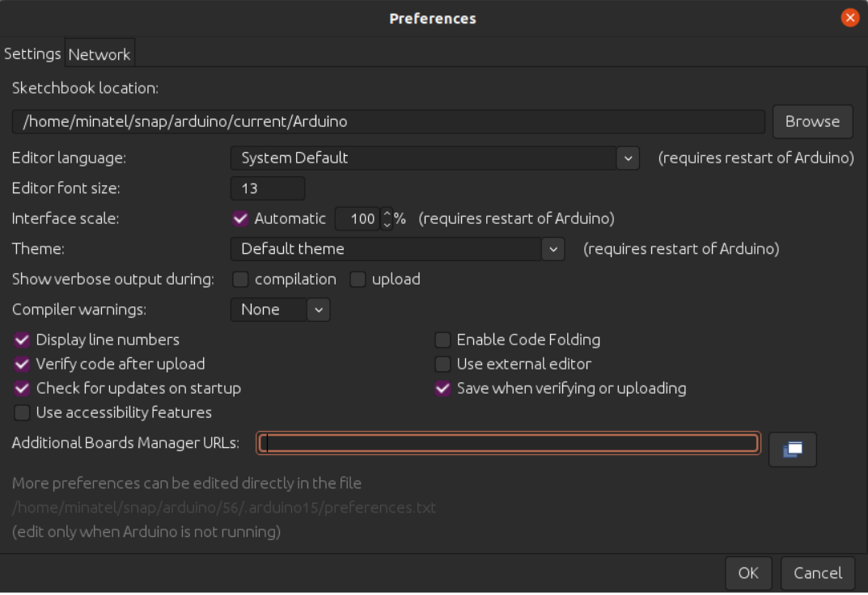Screen dimensions: 868x595
Task: Close the Preferences dialog
Action: [x=849, y=18]
